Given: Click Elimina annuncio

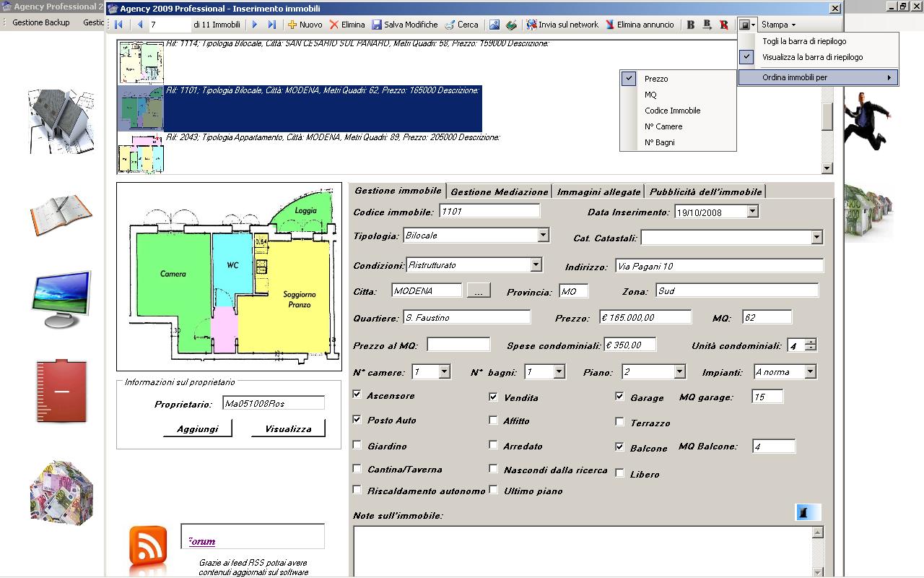Looking at the screenshot, I should (640, 25).
